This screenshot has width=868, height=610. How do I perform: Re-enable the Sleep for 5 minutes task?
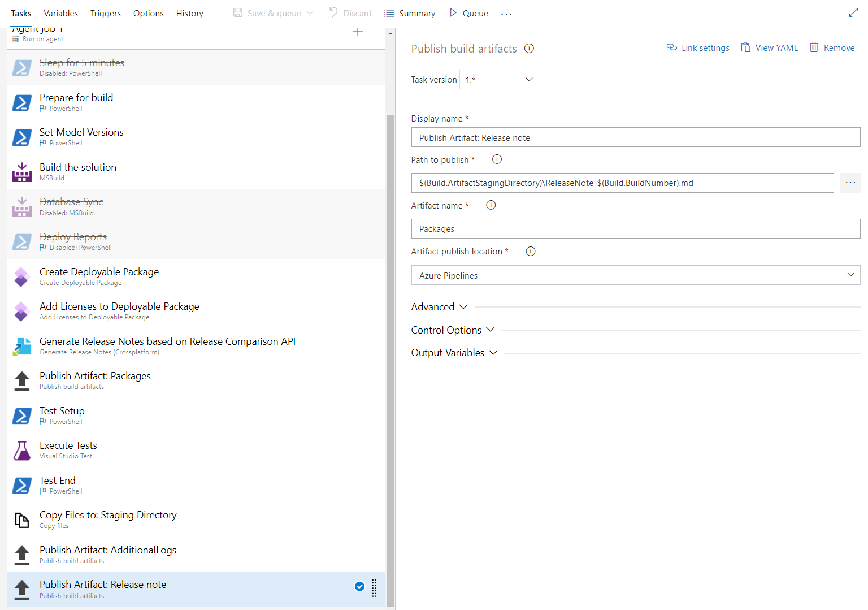[21, 68]
